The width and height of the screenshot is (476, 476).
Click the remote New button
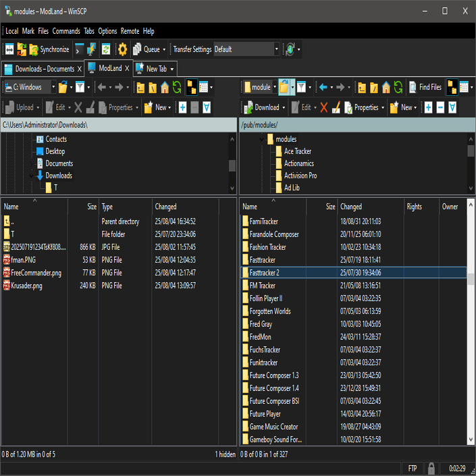(x=400, y=107)
